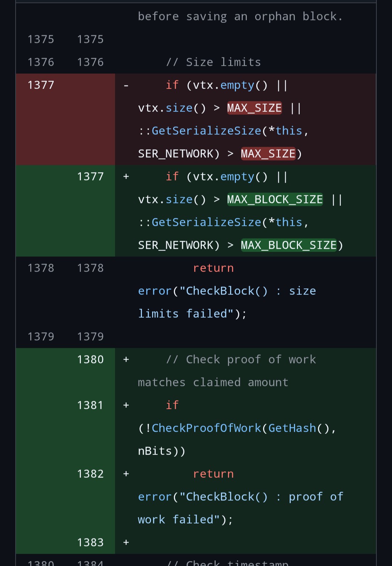Click highlighted MAX_BLOCK_SIZE after vtx.size() in added code
392x566 pixels.
[275, 200]
